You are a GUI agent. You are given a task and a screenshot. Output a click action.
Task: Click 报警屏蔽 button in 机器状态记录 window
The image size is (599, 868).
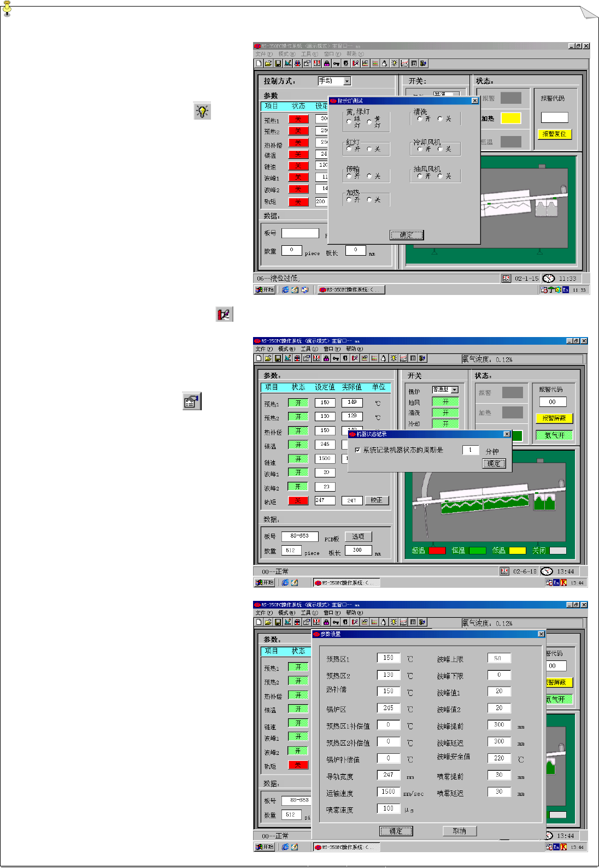pos(554,418)
